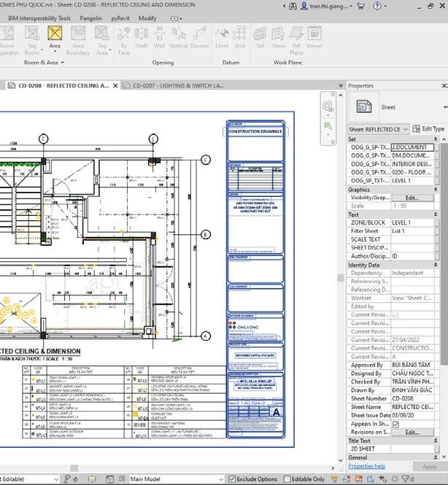Click the drawing area horizontal scrollbar thumb
Screen dimensions: 448x485
pos(74,468)
